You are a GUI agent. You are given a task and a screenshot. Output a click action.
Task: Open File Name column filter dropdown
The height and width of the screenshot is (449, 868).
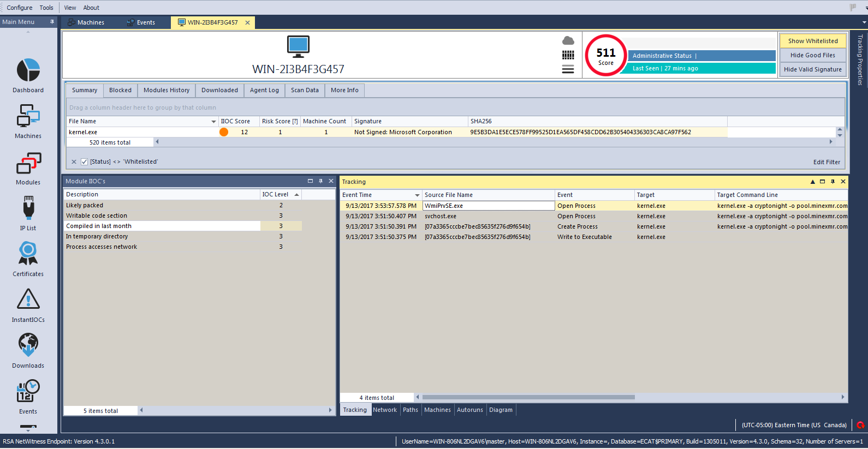[x=213, y=122]
